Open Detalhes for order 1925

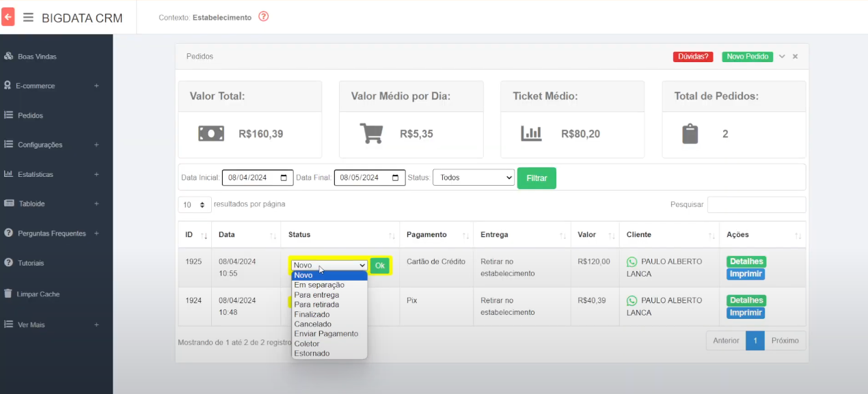(746, 262)
